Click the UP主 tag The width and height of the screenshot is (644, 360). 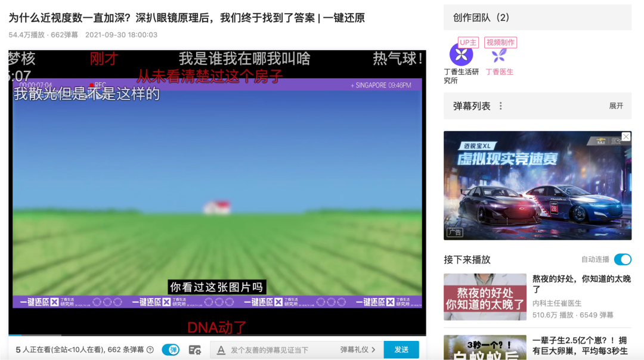click(x=468, y=42)
